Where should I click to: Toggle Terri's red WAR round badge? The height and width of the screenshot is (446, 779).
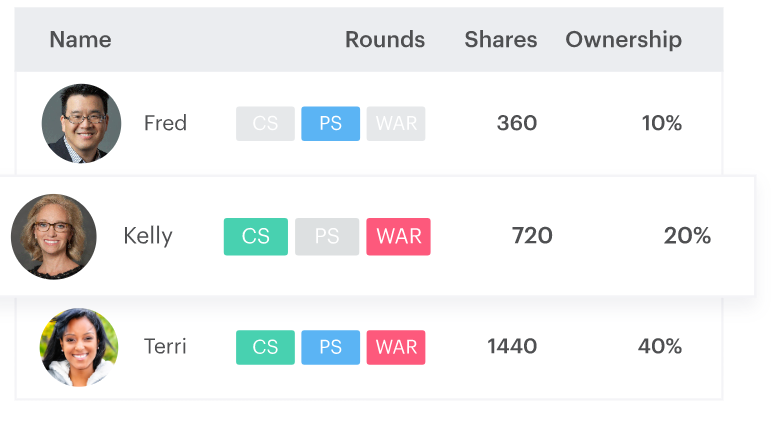pyautogui.click(x=396, y=347)
